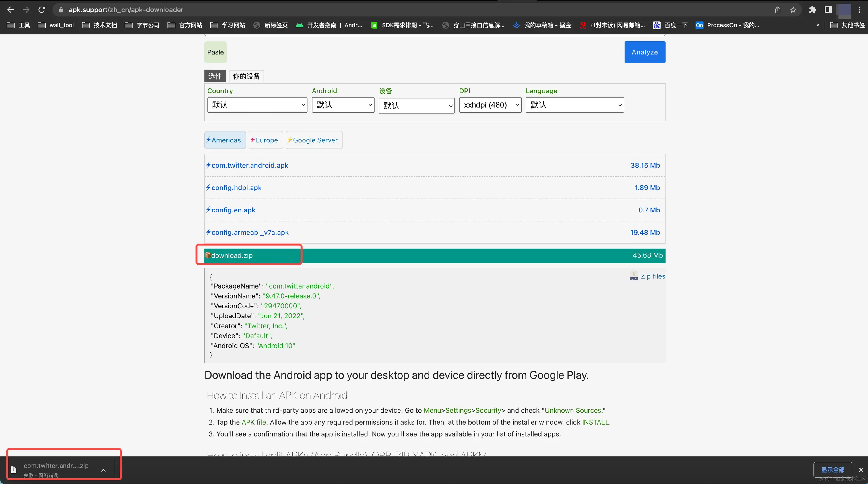The height and width of the screenshot is (484, 868).
Task: Open the Chrome three-dot menu
Action: pyautogui.click(x=859, y=10)
